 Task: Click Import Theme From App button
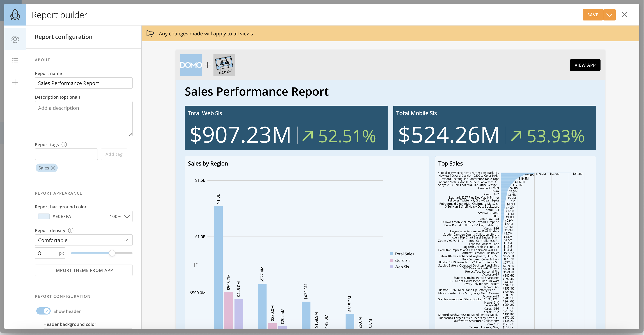[x=84, y=270]
